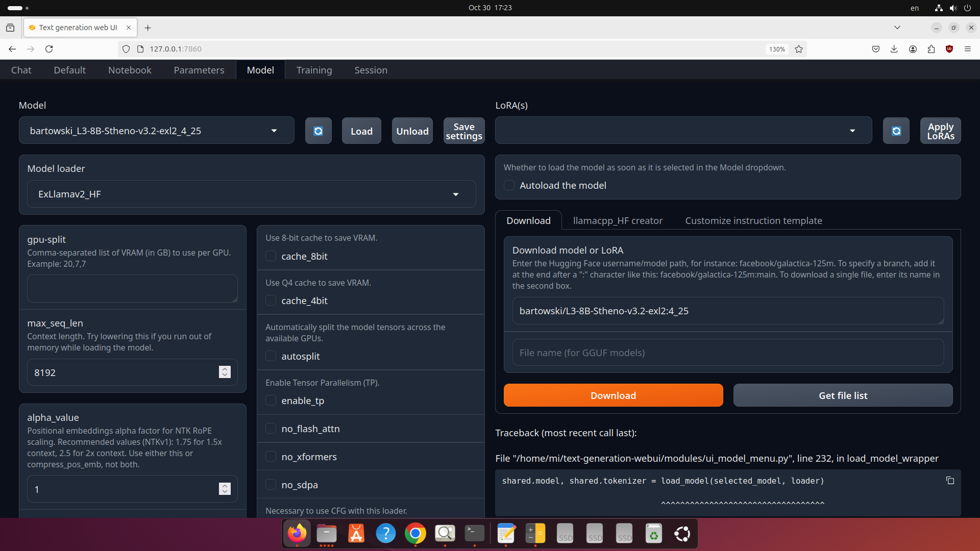
Task: Refresh the LoRA list icon
Action: tap(896, 131)
